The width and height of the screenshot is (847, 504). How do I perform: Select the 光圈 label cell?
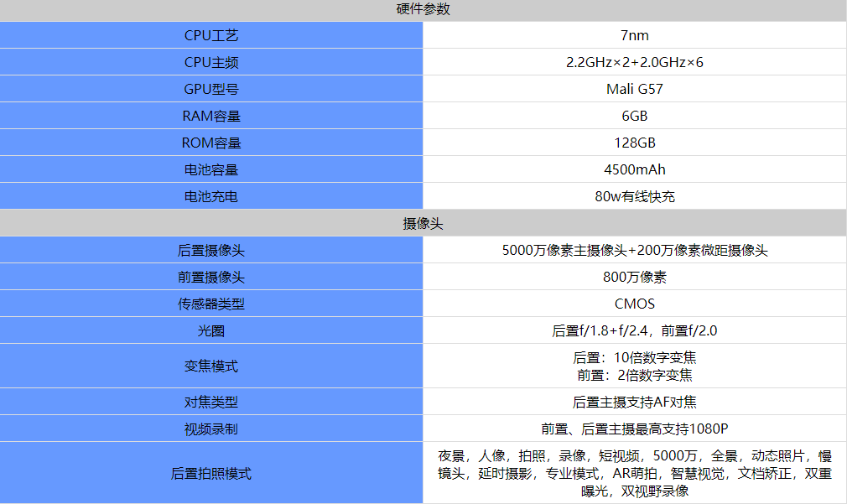coord(211,330)
